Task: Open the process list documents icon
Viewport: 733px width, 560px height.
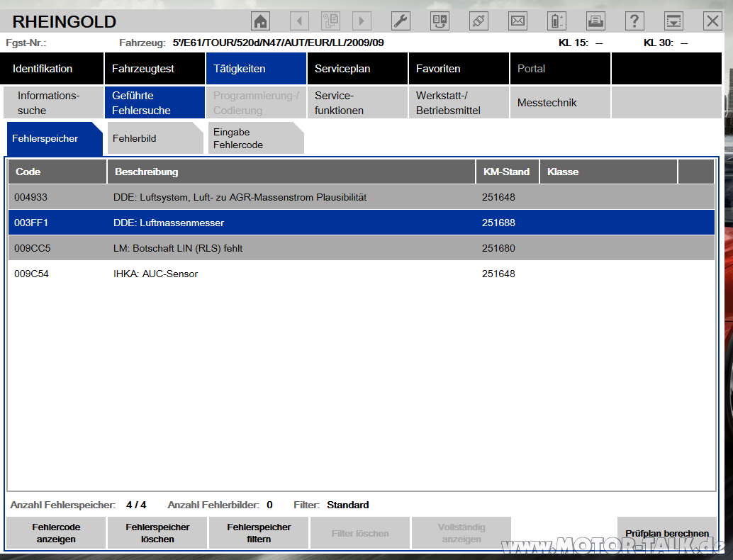Action: pyautogui.click(x=331, y=21)
